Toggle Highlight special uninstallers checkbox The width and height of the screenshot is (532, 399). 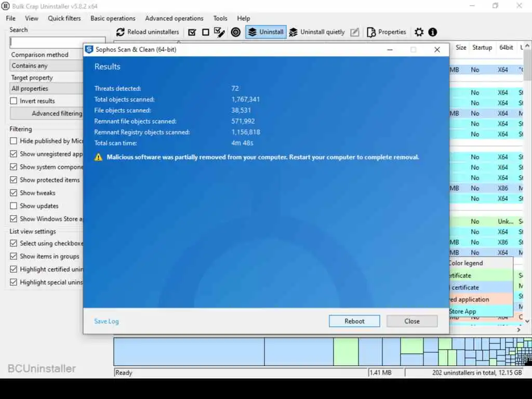pos(14,282)
